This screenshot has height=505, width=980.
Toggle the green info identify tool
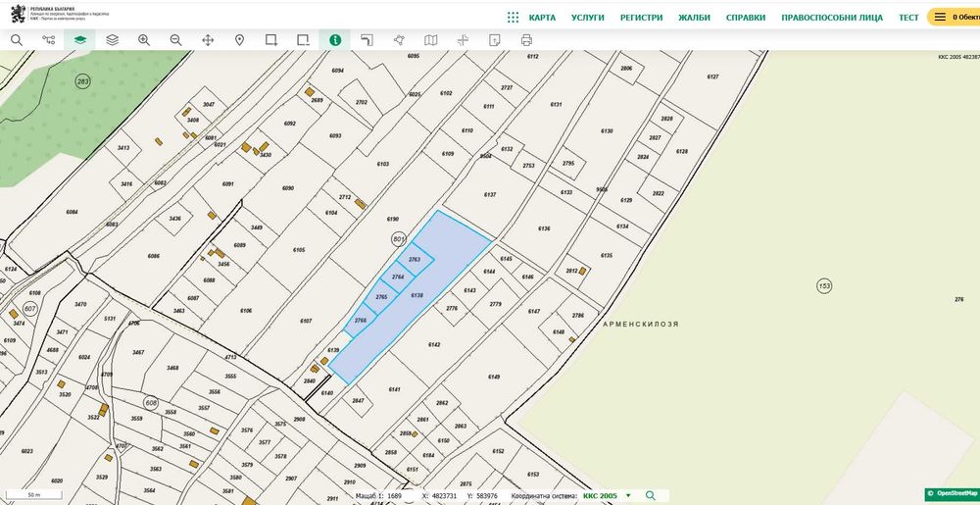click(335, 40)
